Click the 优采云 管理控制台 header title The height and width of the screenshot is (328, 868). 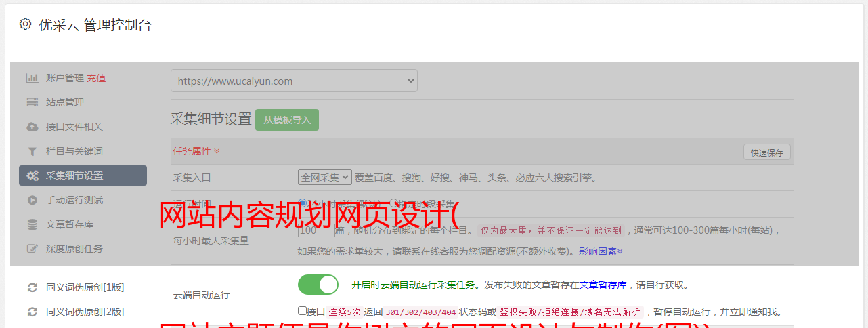pos(95,25)
